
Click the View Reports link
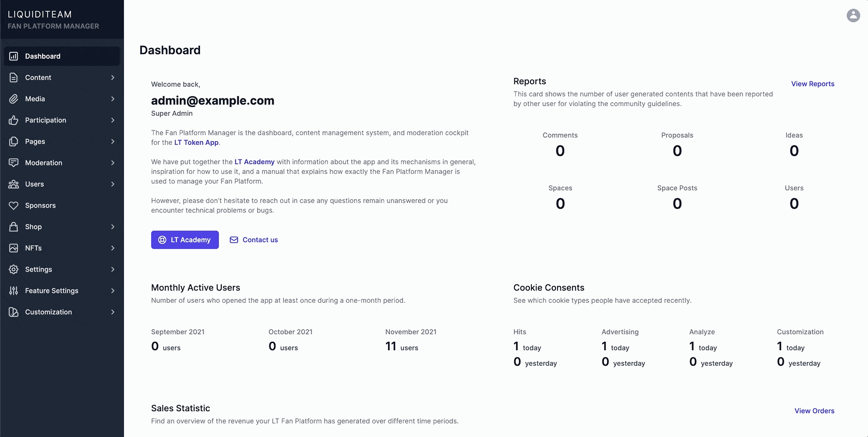pos(813,84)
